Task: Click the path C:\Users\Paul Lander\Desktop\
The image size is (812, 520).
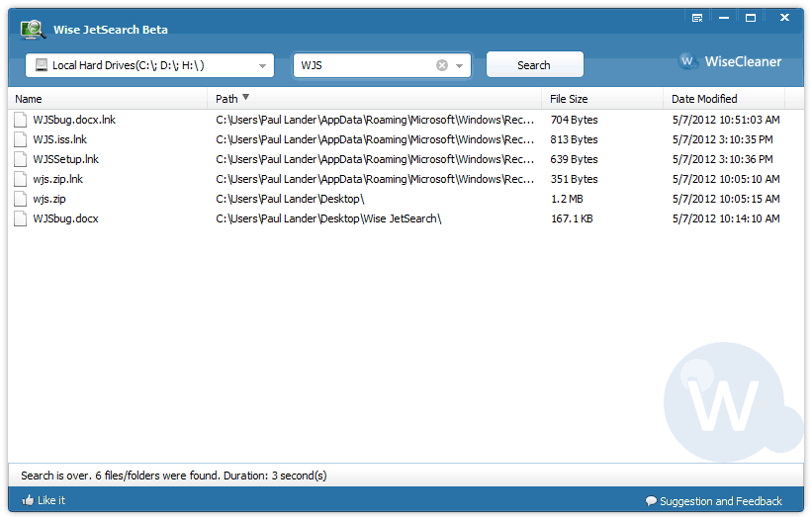Action: tap(290, 199)
